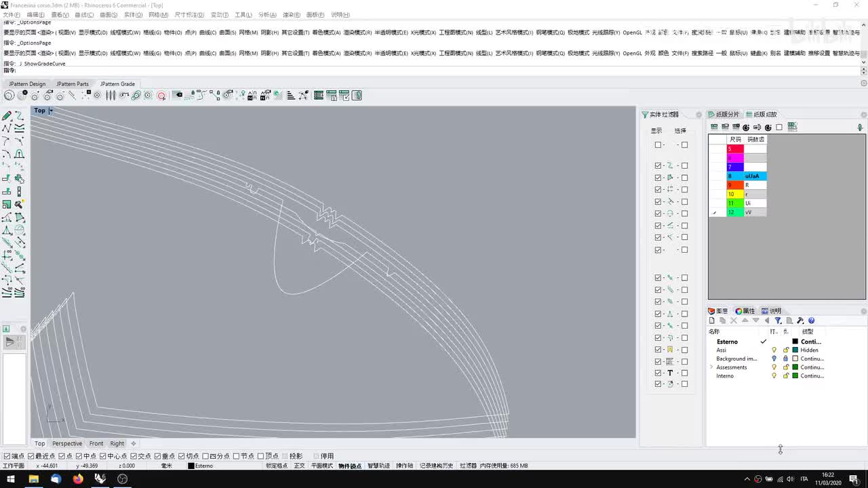868x488 pixels.
Task: Toggle 锁定格点 grid snap in status bar
Action: coord(277,466)
